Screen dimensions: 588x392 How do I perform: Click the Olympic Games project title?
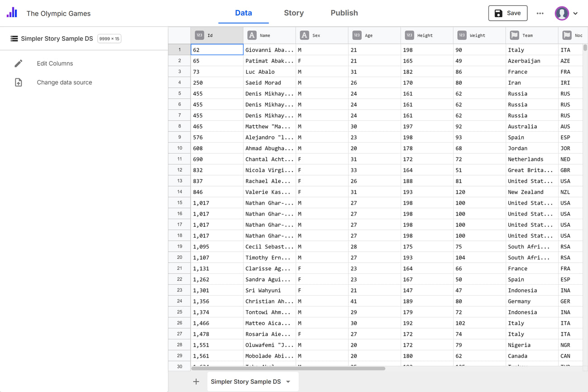pos(58,14)
